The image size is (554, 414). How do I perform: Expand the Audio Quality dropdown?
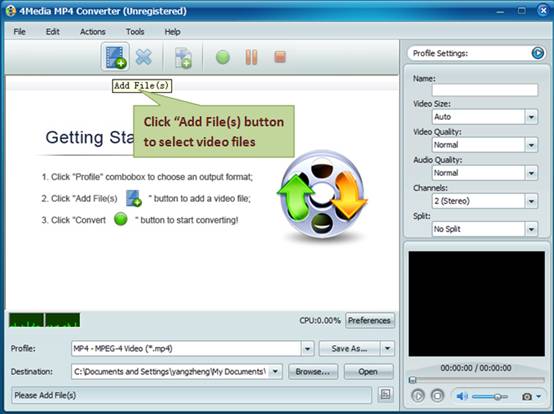coord(531,173)
